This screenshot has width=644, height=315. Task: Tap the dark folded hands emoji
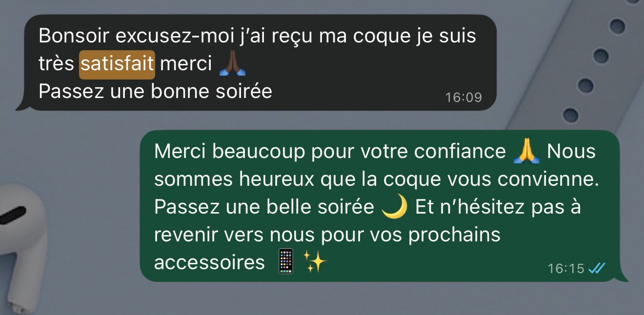(232, 64)
